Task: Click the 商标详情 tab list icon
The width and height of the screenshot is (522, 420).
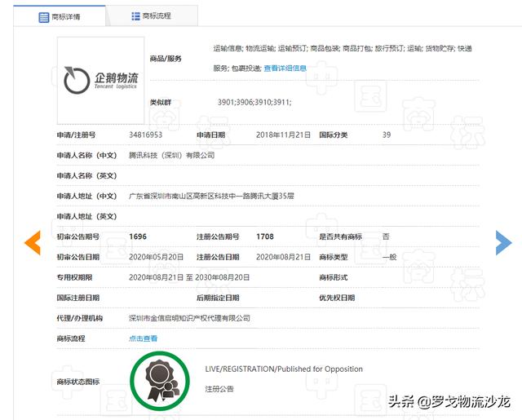Action: point(43,17)
